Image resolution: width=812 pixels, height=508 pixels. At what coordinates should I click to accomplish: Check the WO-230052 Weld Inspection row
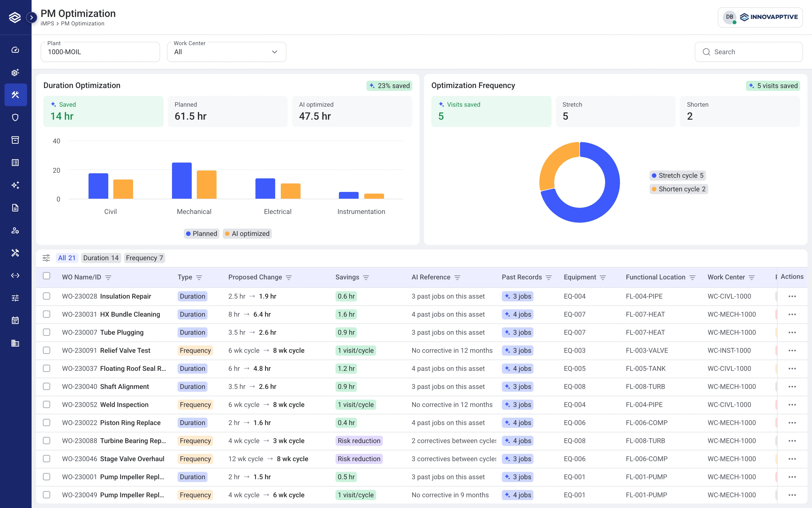coord(47,404)
